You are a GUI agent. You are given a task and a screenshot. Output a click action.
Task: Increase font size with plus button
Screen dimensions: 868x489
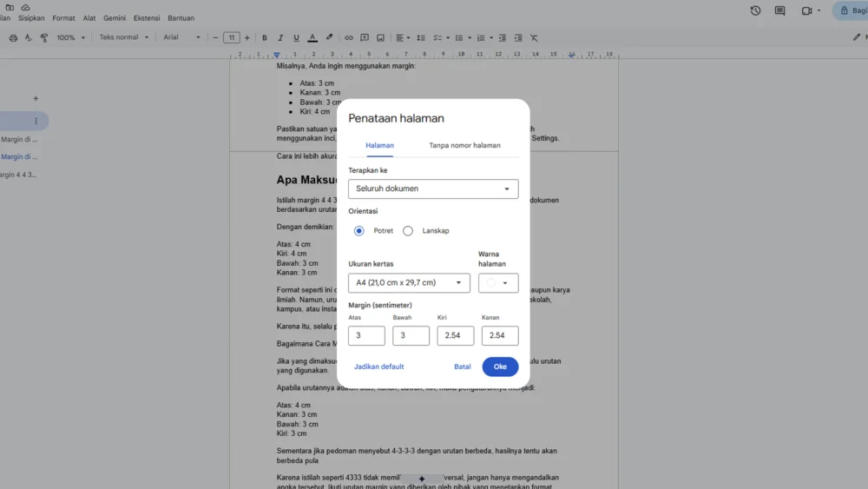(247, 37)
